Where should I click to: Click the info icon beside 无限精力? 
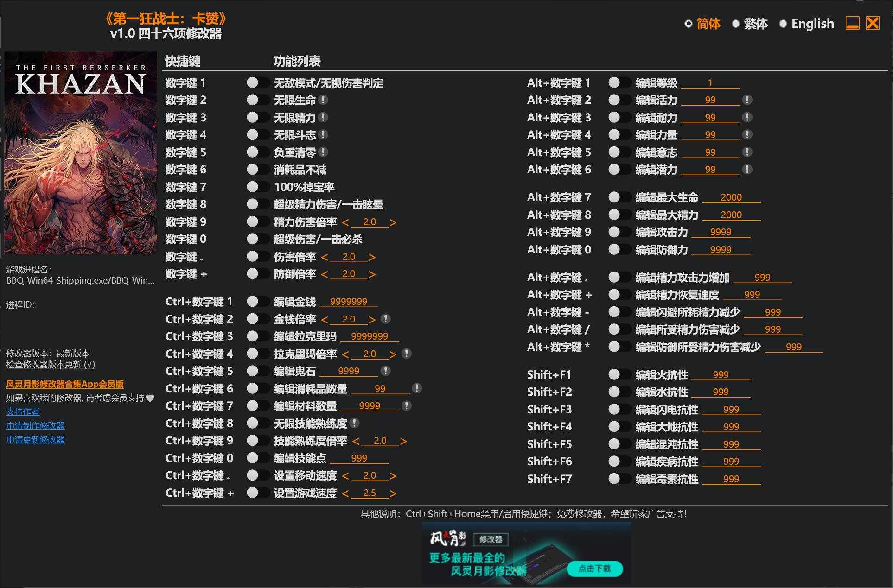tap(324, 118)
